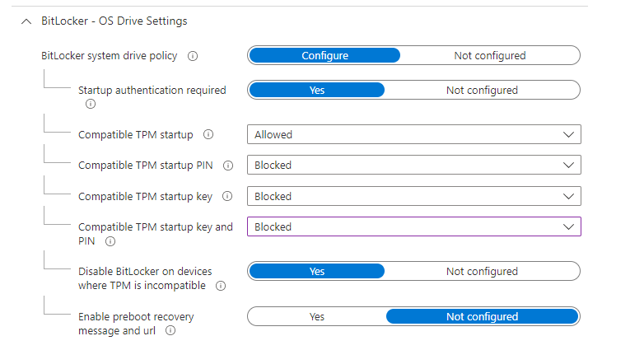Open info icon for TPM startup key and PIN
Viewport: 644px width, 350px height.
click(110, 241)
